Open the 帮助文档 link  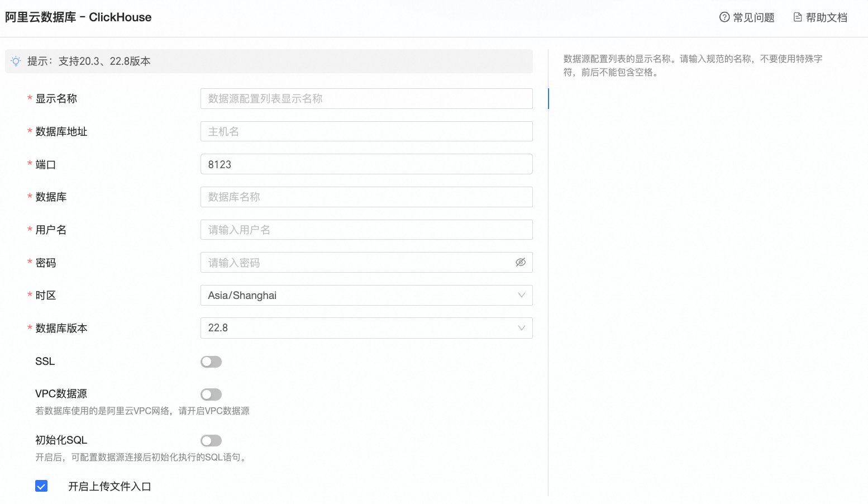point(821,17)
